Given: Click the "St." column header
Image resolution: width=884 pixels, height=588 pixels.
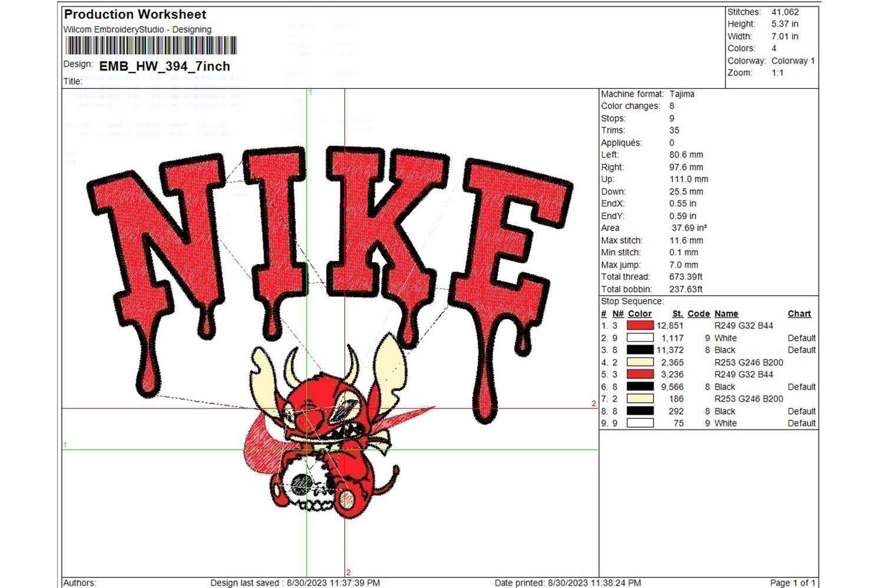Looking at the screenshot, I should click(678, 314).
